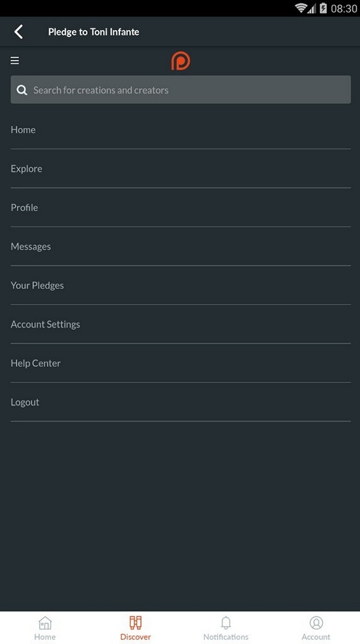The height and width of the screenshot is (644, 360).
Task: Collapse the hamburger menu icon
Action: [x=15, y=61]
